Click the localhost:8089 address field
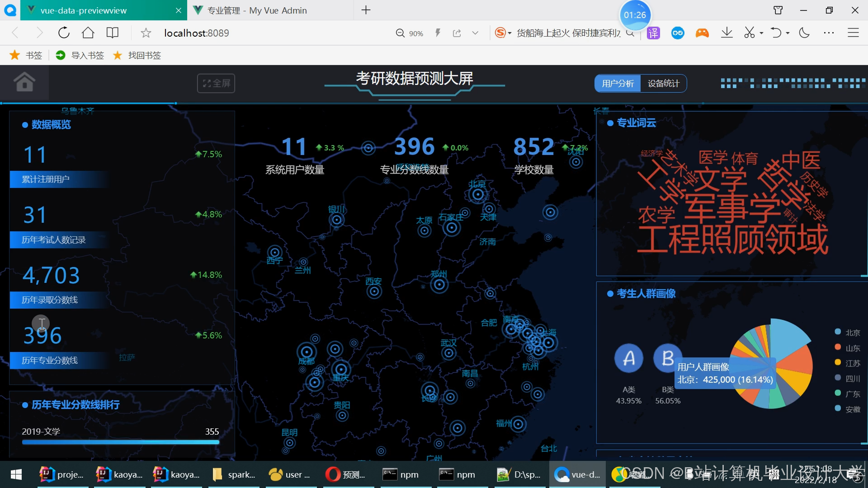 [x=196, y=33]
